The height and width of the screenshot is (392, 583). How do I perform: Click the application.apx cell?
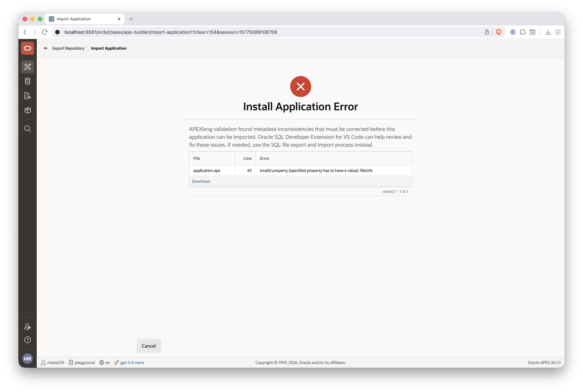pos(212,170)
